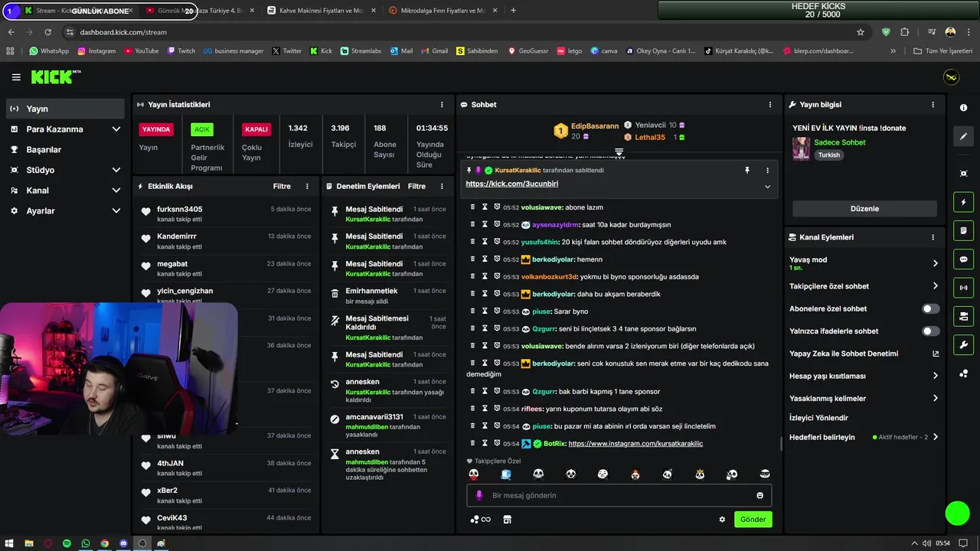
Task: Click the lightning bolt icon in right sidebar
Action: point(963,202)
